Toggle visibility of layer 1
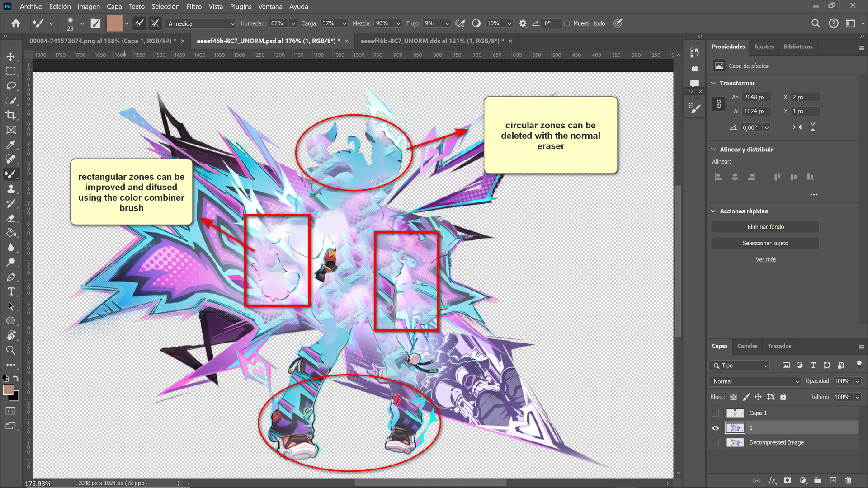Image resolution: width=868 pixels, height=488 pixels. point(715,428)
